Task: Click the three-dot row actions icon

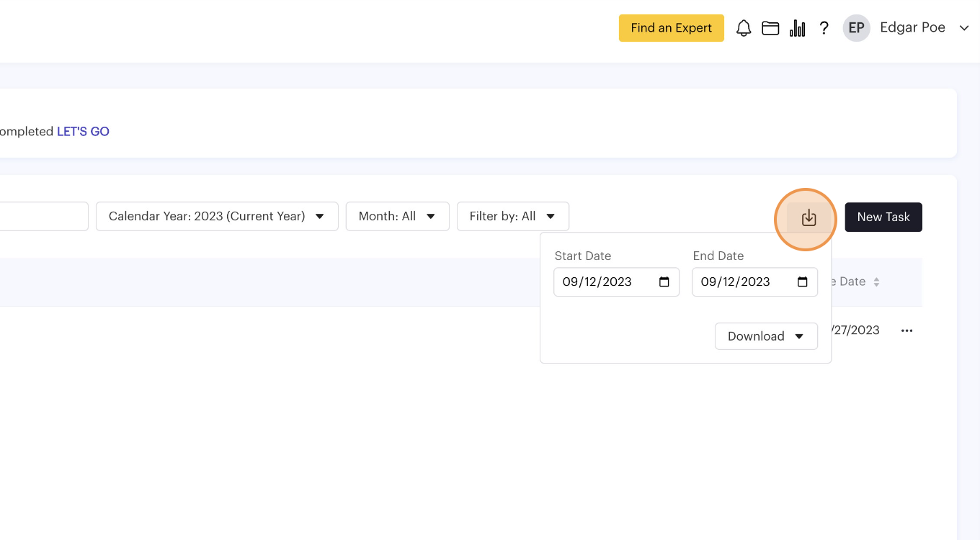Action: pyautogui.click(x=906, y=330)
